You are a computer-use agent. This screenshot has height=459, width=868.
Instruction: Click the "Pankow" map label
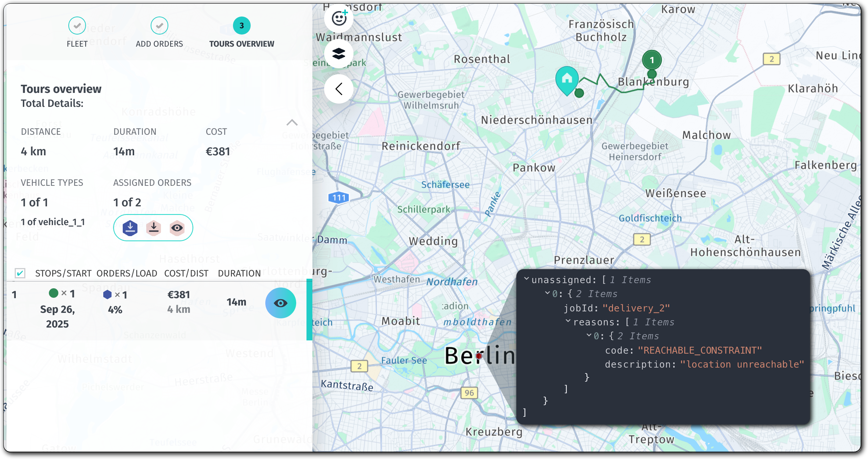pos(534,168)
